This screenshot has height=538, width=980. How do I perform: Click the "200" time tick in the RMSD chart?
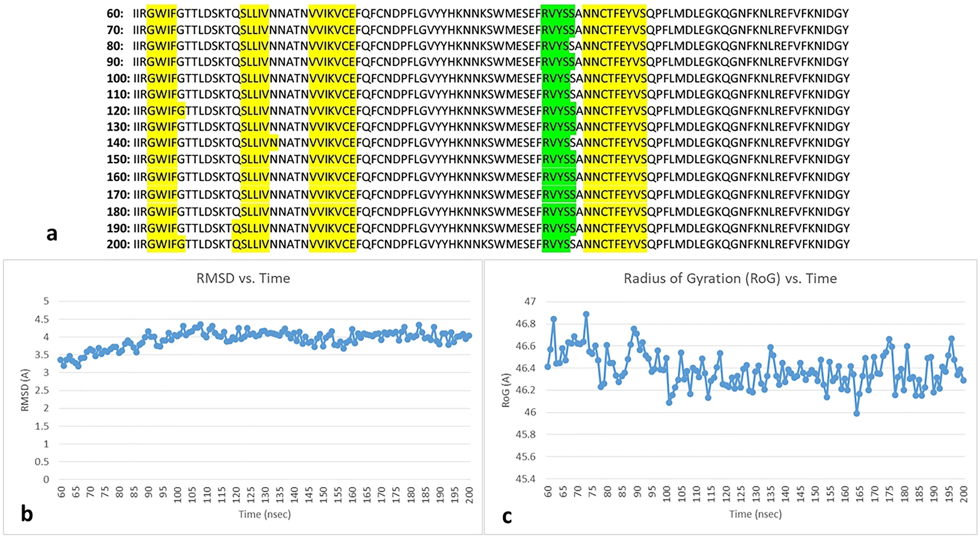click(x=469, y=494)
